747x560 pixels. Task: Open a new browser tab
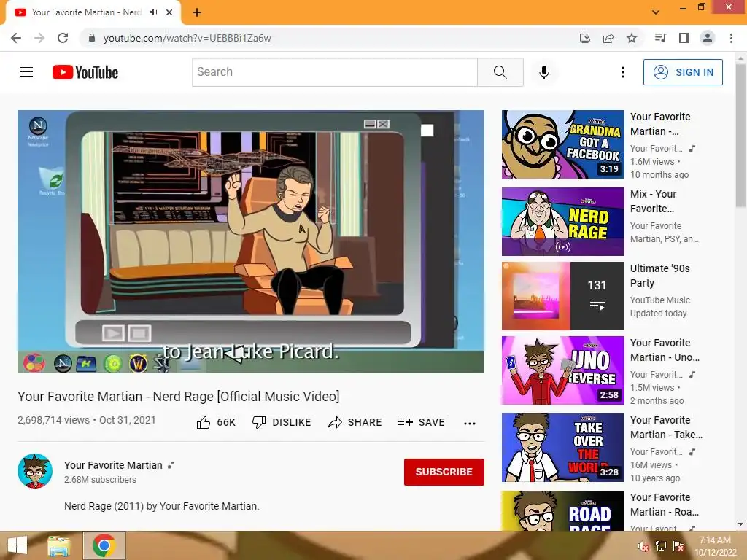[197, 12]
